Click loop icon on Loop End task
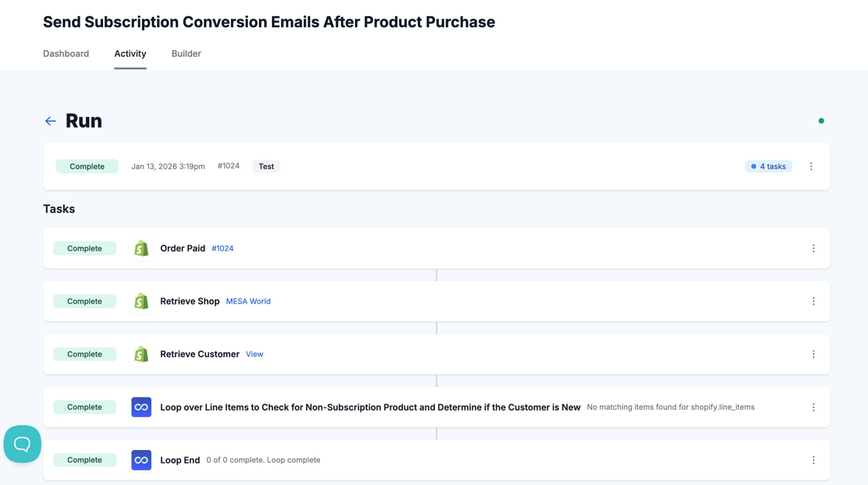 coord(141,460)
